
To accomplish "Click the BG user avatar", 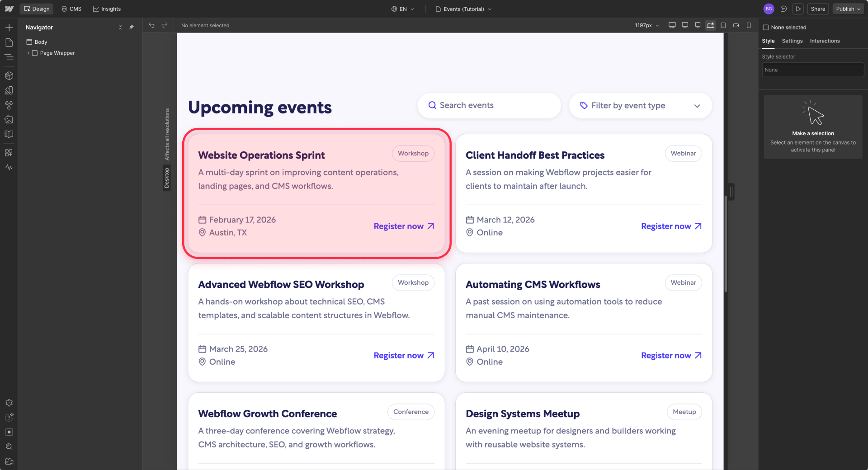I will pos(769,9).
